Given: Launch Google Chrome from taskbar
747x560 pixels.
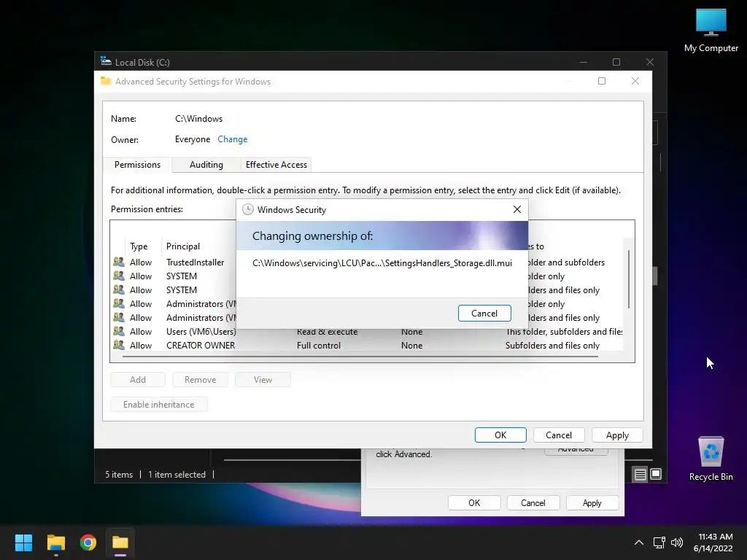Looking at the screenshot, I should 88,542.
